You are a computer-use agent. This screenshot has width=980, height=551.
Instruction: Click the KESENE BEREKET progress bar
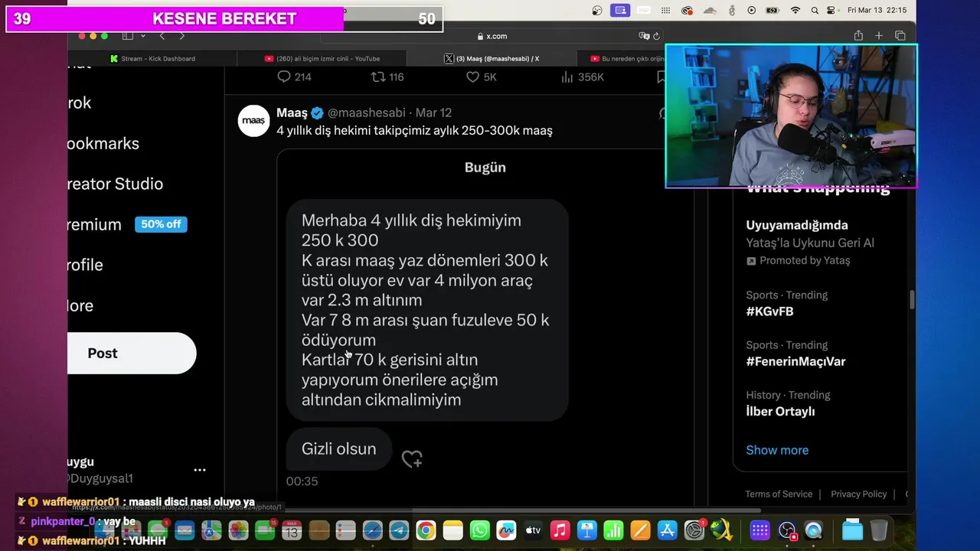(x=224, y=19)
